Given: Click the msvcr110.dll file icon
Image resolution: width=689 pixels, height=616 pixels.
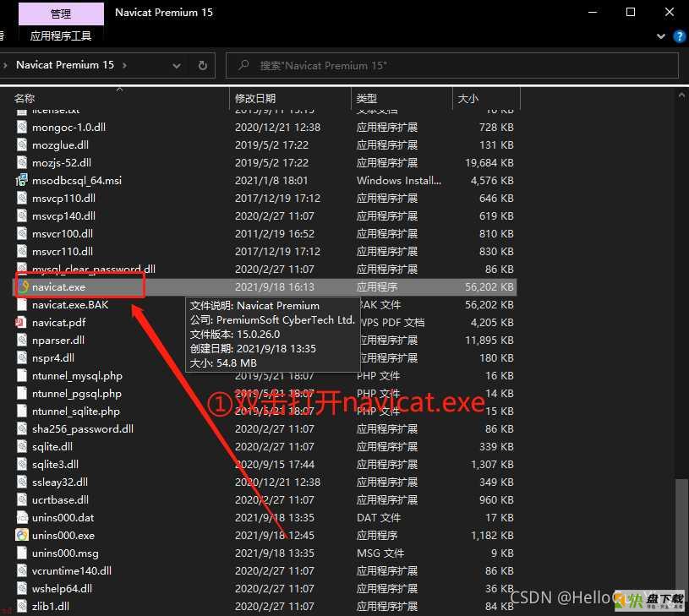Looking at the screenshot, I should [21, 252].
